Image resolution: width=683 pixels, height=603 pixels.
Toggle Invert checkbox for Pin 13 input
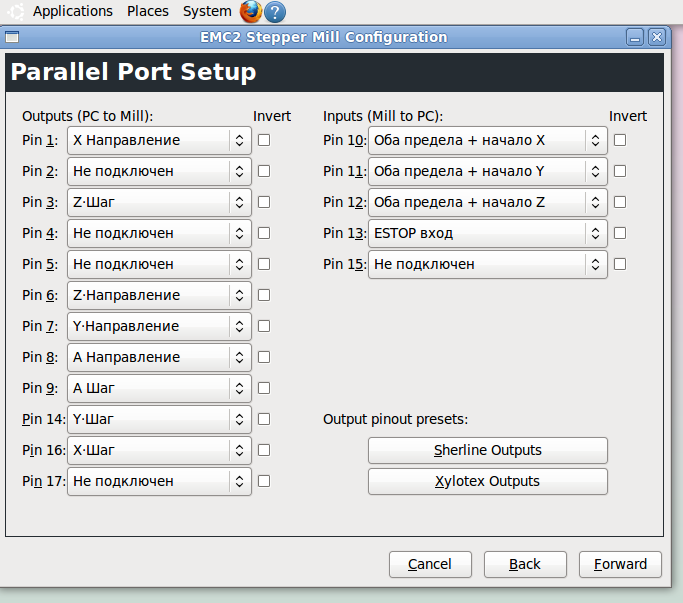coord(620,233)
